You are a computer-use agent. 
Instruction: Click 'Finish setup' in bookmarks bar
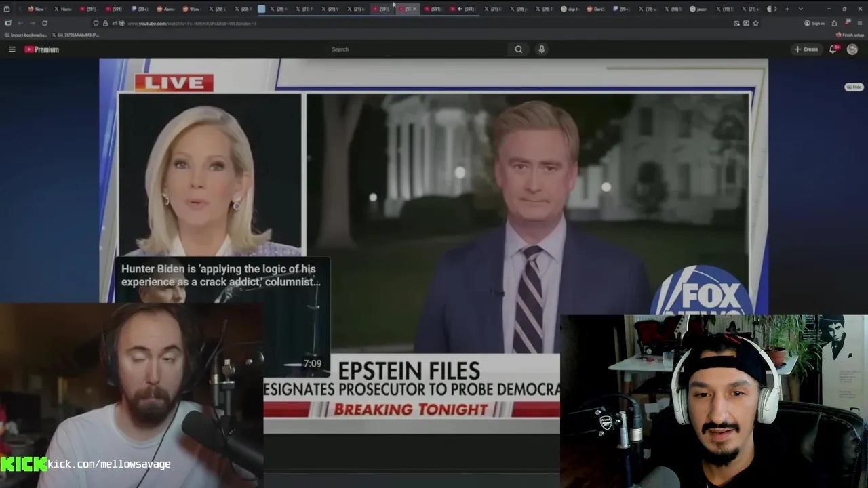click(850, 35)
